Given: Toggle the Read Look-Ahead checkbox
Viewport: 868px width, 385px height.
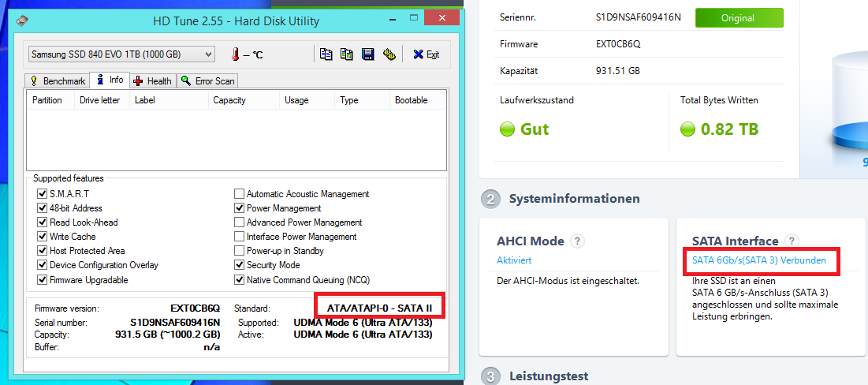Looking at the screenshot, I should tap(42, 222).
